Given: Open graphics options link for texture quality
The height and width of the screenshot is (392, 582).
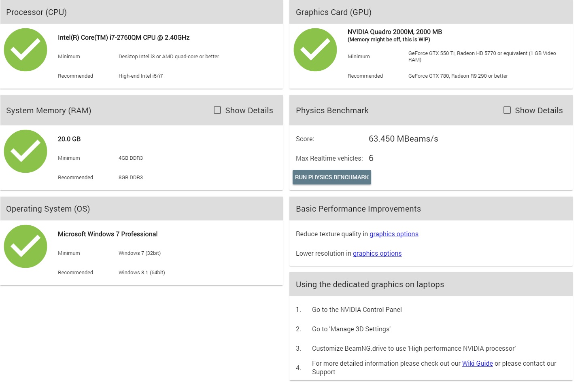Looking at the screenshot, I should tap(394, 234).
